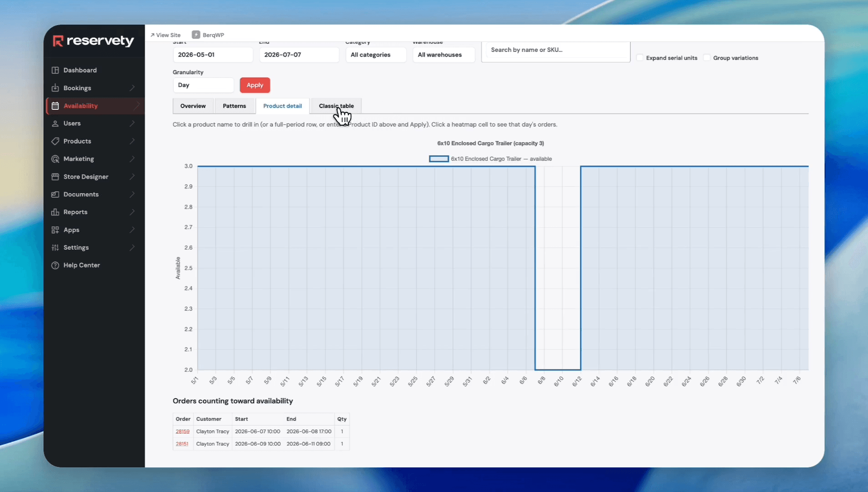Click the Qty column header
This screenshot has width=868, height=492.
pos(342,419)
